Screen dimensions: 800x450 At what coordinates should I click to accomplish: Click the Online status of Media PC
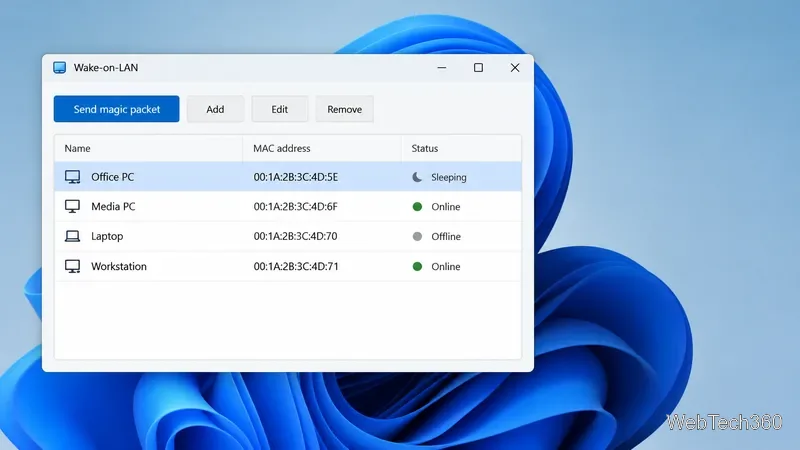pos(445,207)
